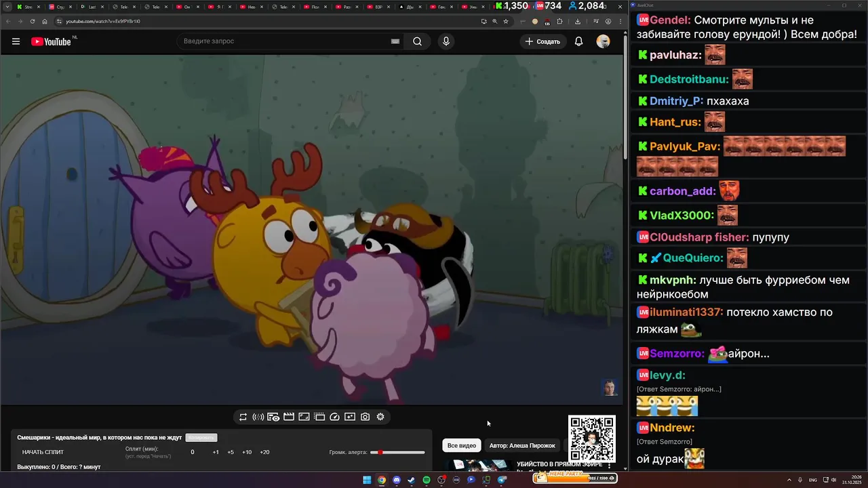Adjust the 'Громк. алерта' volume slider
Screen dimensions: 868x488
(397, 452)
